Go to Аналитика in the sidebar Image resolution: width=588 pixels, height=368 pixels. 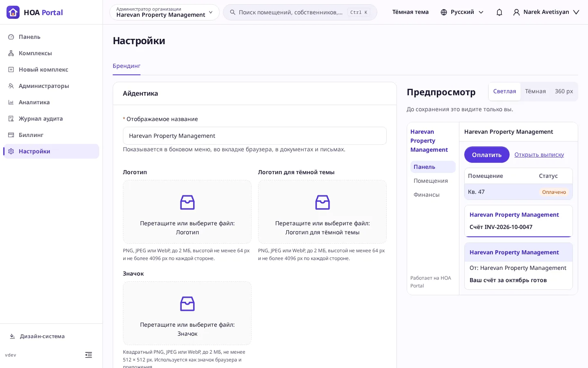(x=51, y=102)
